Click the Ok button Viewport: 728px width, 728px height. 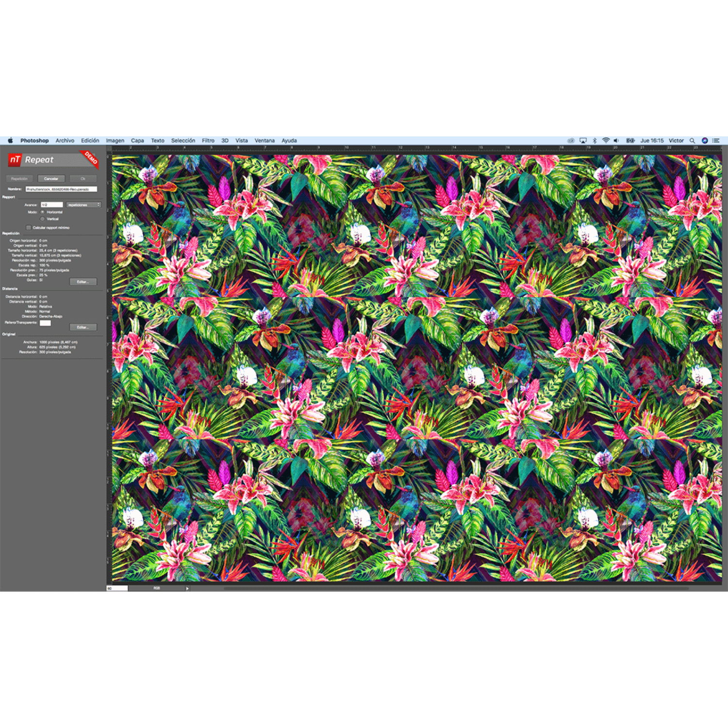click(x=83, y=179)
